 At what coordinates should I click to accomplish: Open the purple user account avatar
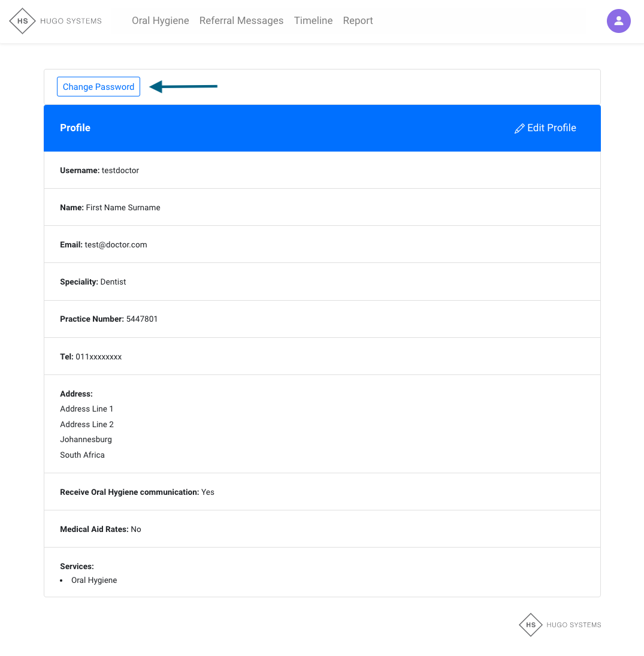pos(618,21)
